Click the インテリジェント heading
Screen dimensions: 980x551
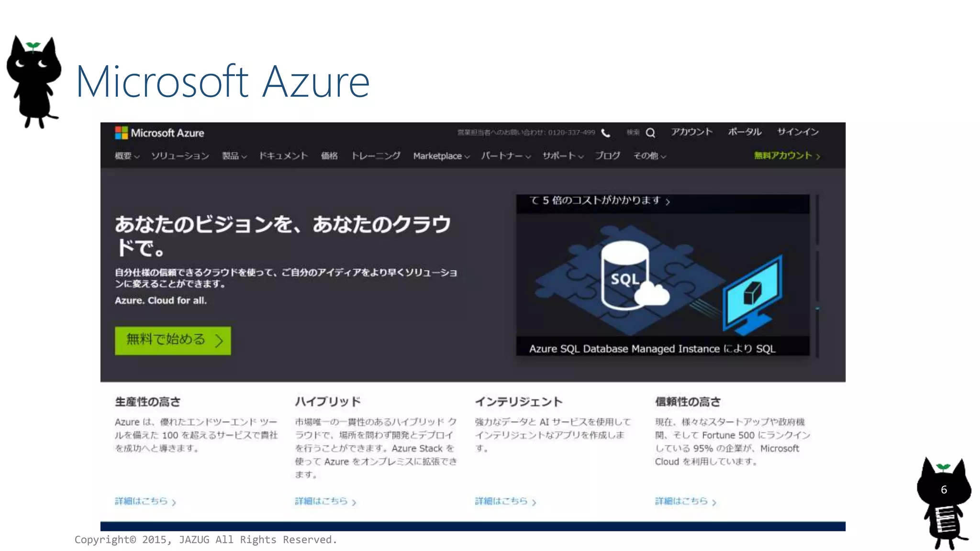[x=518, y=402]
